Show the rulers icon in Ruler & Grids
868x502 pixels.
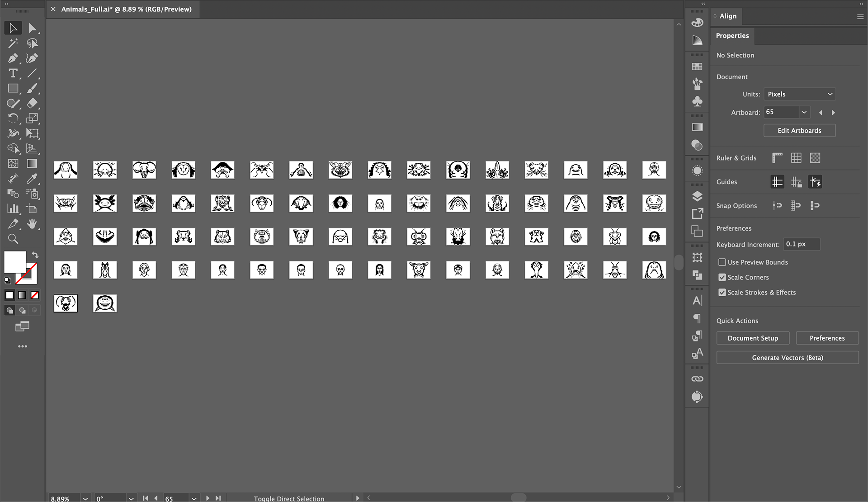click(x=777, y=158)
